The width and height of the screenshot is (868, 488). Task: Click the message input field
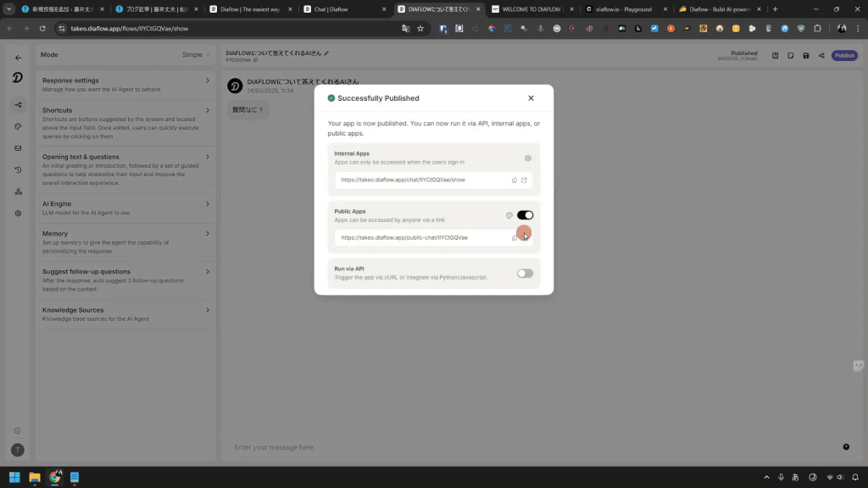(x=531, y=447)
